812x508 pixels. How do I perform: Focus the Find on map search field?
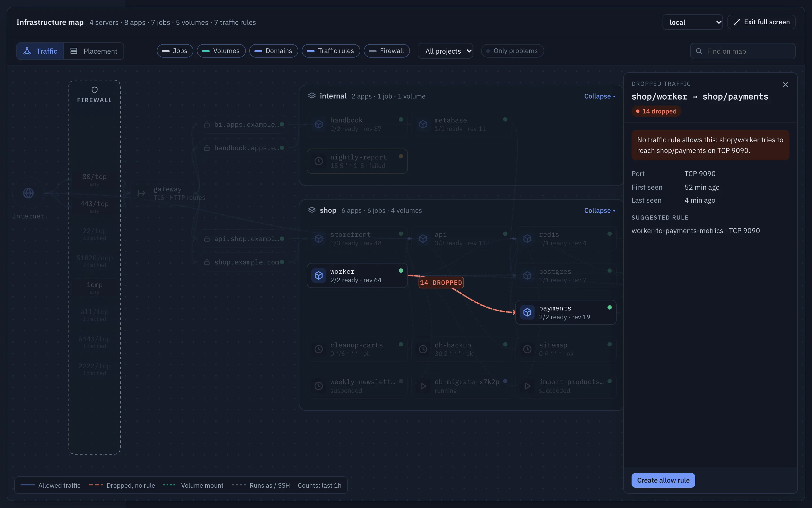743,51
